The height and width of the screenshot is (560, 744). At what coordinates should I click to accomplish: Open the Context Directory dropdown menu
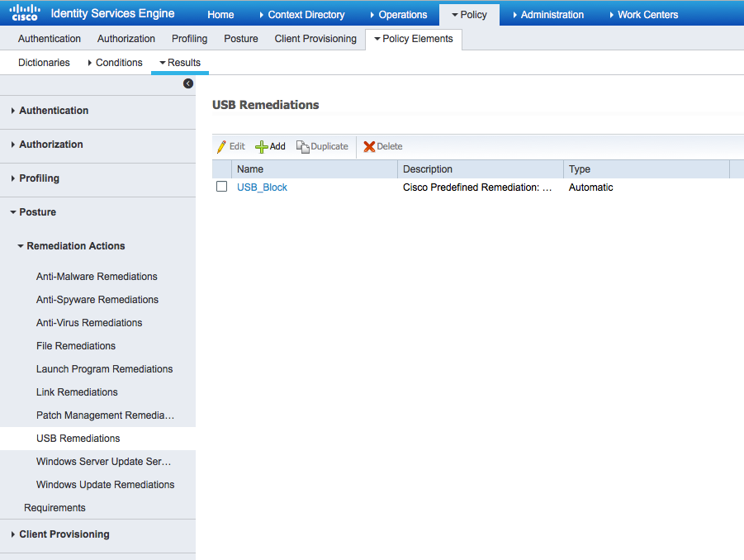pos(302,15)
